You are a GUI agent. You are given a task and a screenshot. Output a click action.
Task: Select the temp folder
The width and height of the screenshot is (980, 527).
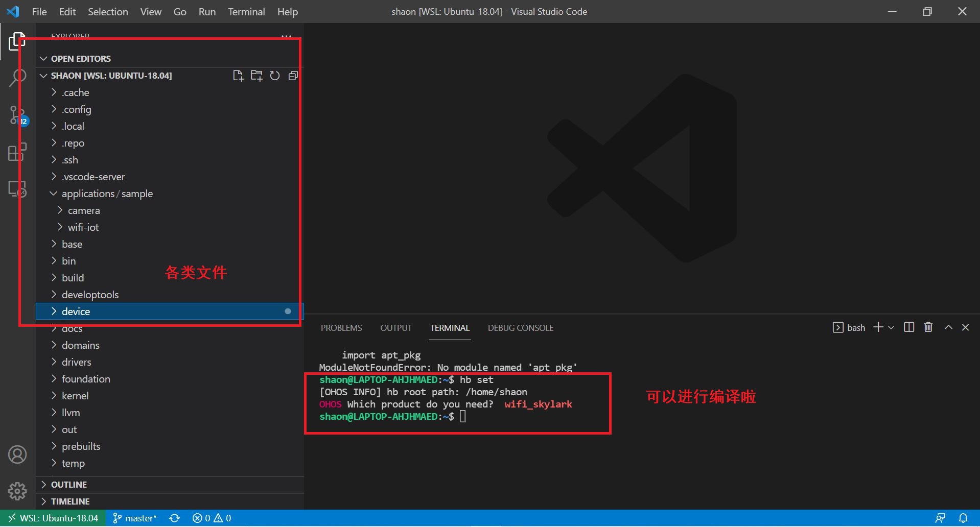(x=170, y=463)
